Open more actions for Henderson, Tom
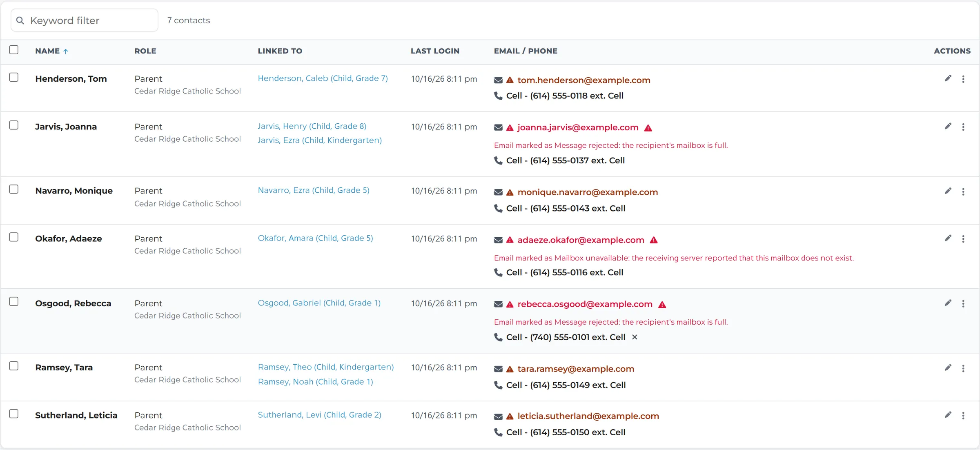The image size is (980, 450). pyautogui.click(x=963, y=79)
